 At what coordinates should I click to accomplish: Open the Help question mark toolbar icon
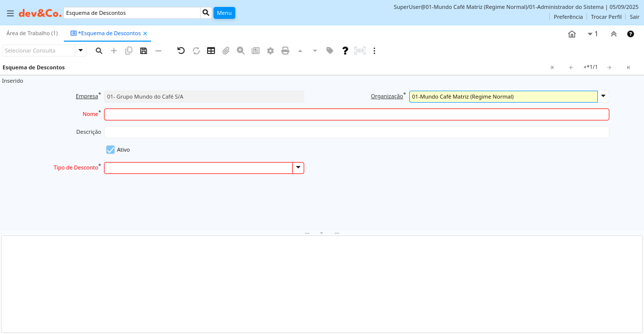tap(345, 51)
